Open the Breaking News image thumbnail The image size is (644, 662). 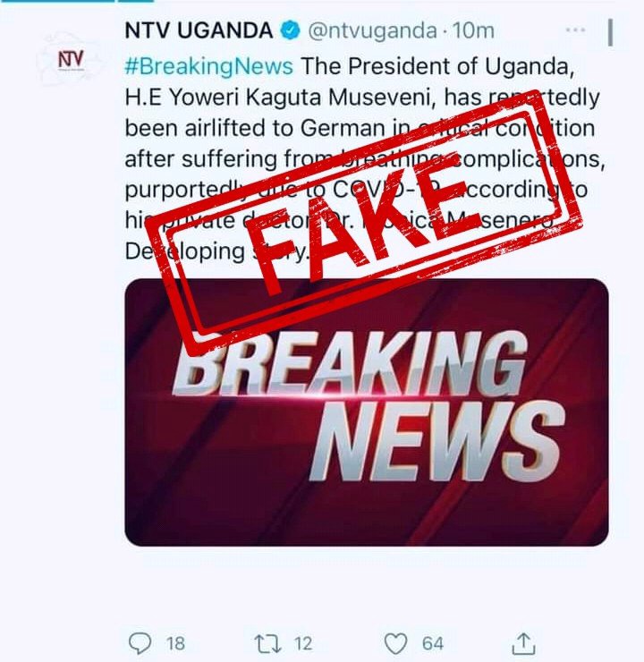[x=367, y=412]
